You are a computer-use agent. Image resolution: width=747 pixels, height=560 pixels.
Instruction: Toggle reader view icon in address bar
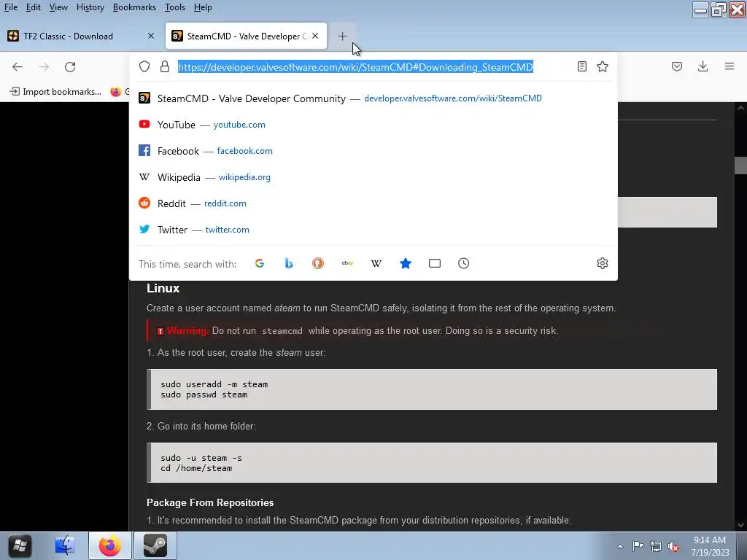[581, 66]
